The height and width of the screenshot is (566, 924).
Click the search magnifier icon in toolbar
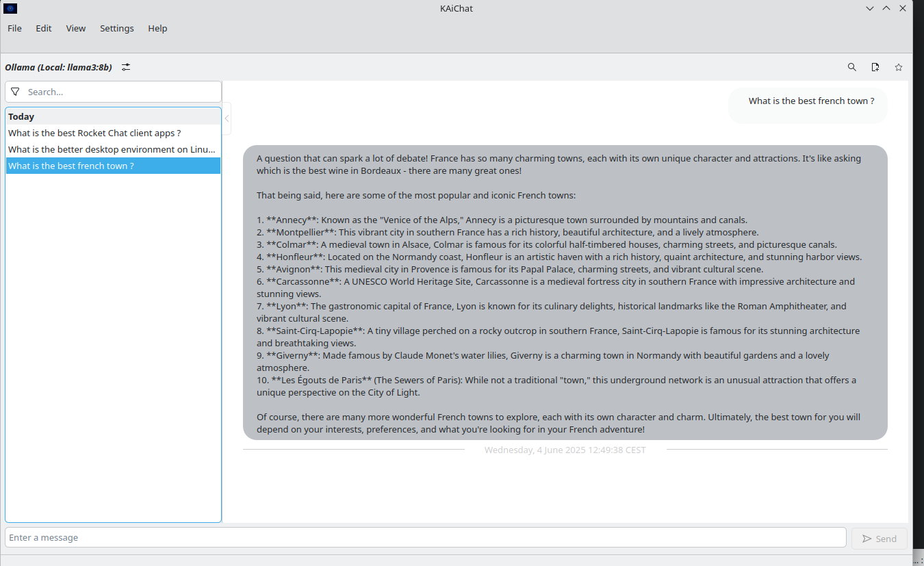click(852, 67)
